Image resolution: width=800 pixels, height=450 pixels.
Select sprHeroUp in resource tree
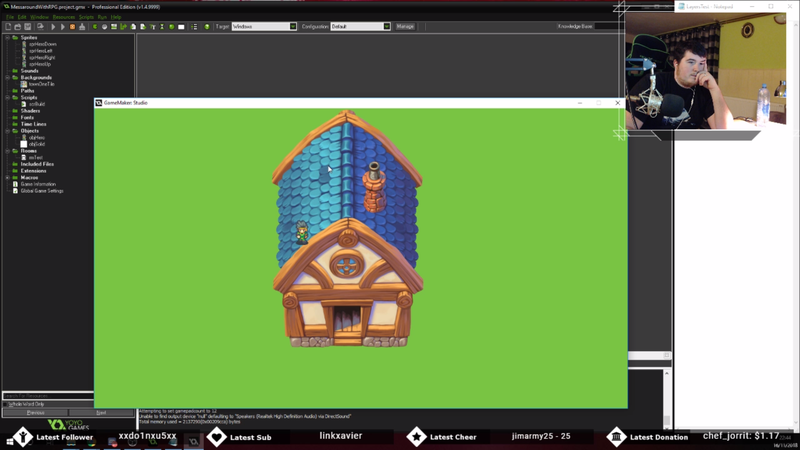40,64
